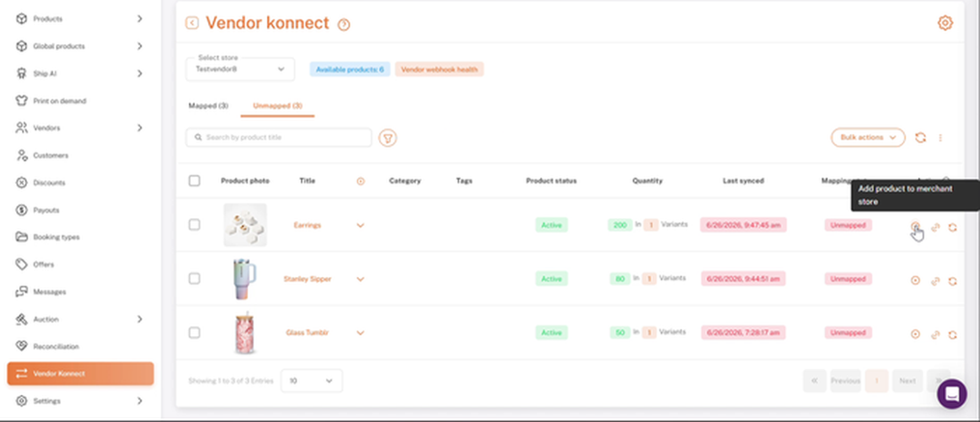This screenshot has width=980, height=422.
Task: Click the sync icon in the Glass Tumblr row
Action: coord(952,334)
